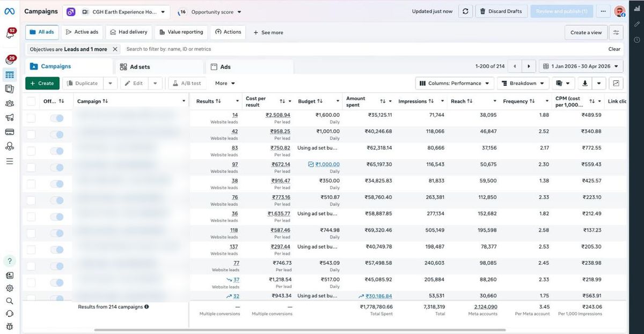Toggle off campaign with 118 website leads
Viewport: 644px width, 334px height.
(56, 233)
